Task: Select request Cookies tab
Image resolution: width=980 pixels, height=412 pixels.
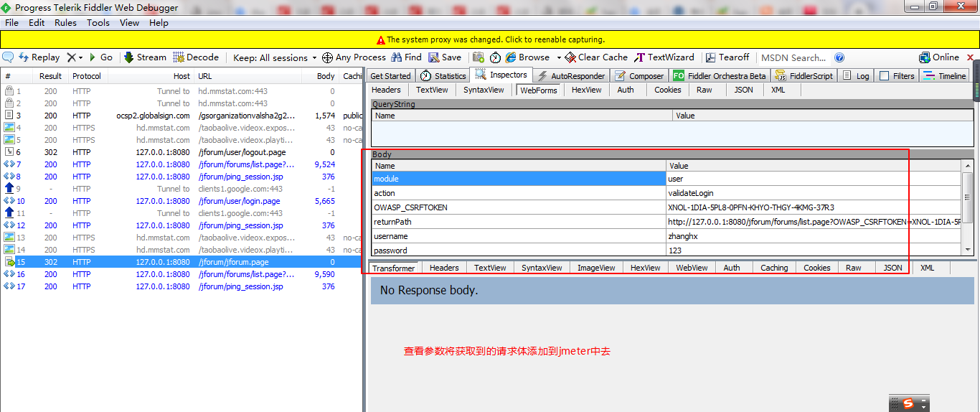Action: click(667, 90)
